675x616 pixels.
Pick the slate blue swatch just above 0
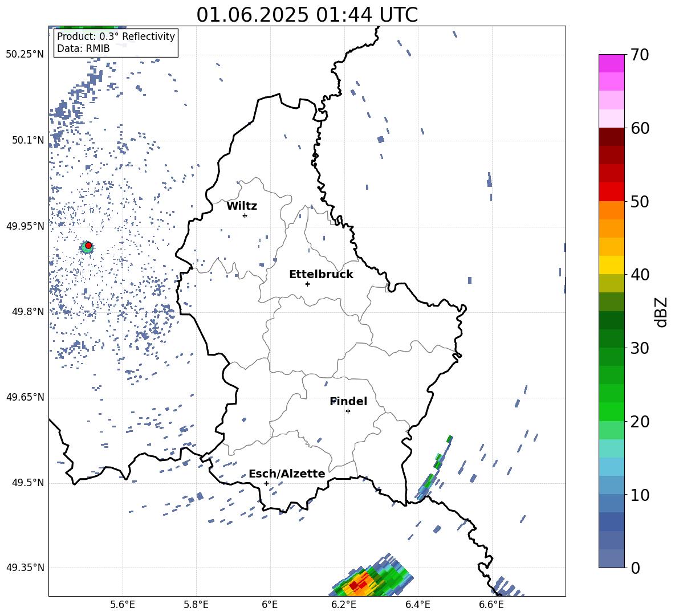pyautogui.click(x=611, y=559)
